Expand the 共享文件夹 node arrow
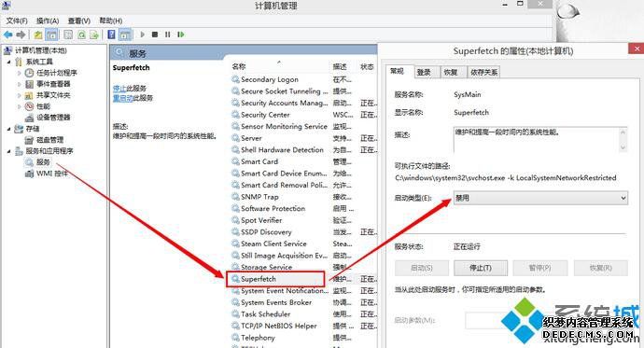Screen dimensions: 644x348 (19, 95)
